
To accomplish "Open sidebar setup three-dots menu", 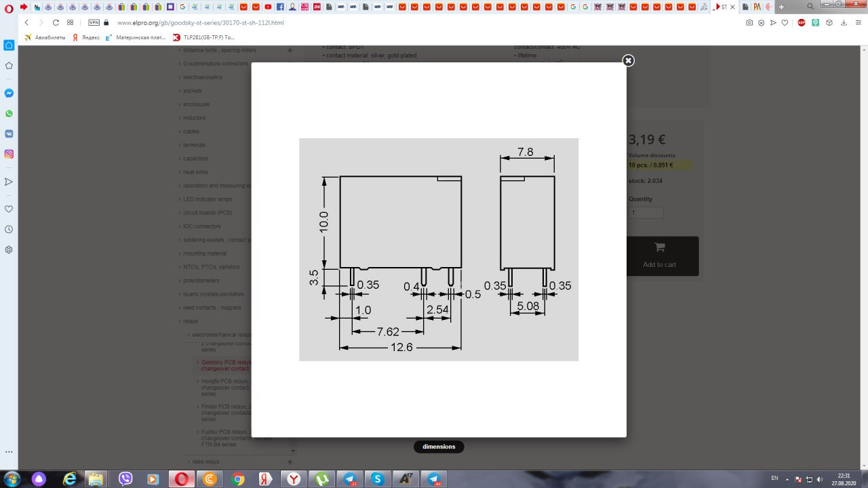I will [9, 451].
